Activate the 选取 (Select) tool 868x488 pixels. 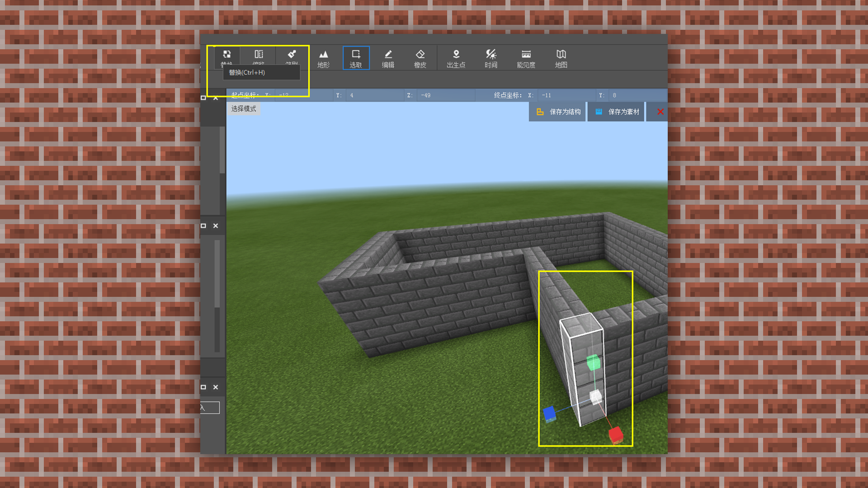tap(356, 58)
